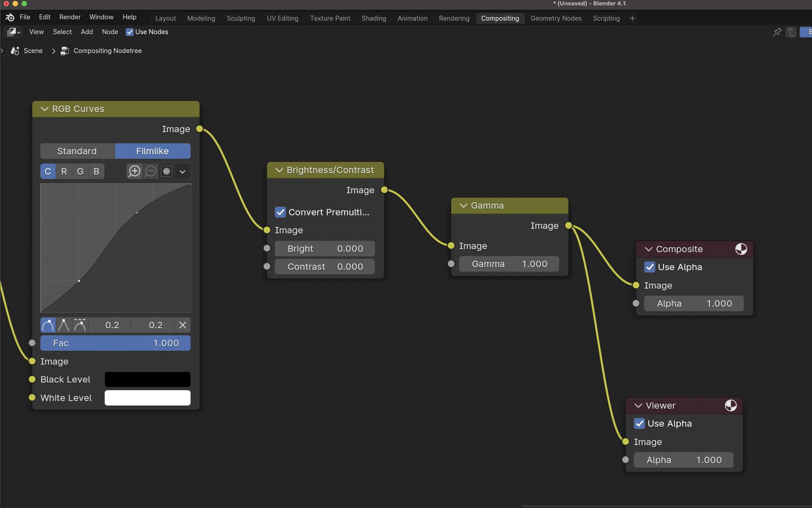Toggle the pin node tree icon
The image size is (812, 508).
coord(777,32)
